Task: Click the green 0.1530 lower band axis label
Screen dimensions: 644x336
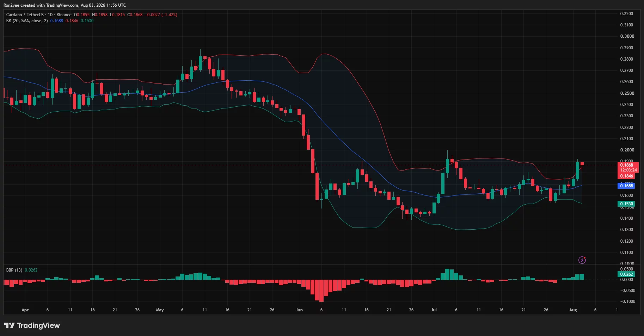Action: click(627, 204)
